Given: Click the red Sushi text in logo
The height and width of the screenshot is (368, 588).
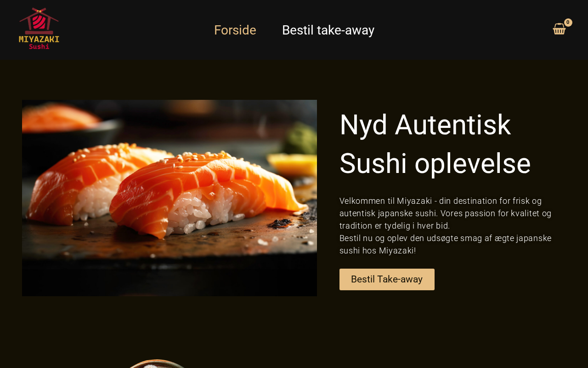Looking at the screenshot, I should click(x=39, y=46).
